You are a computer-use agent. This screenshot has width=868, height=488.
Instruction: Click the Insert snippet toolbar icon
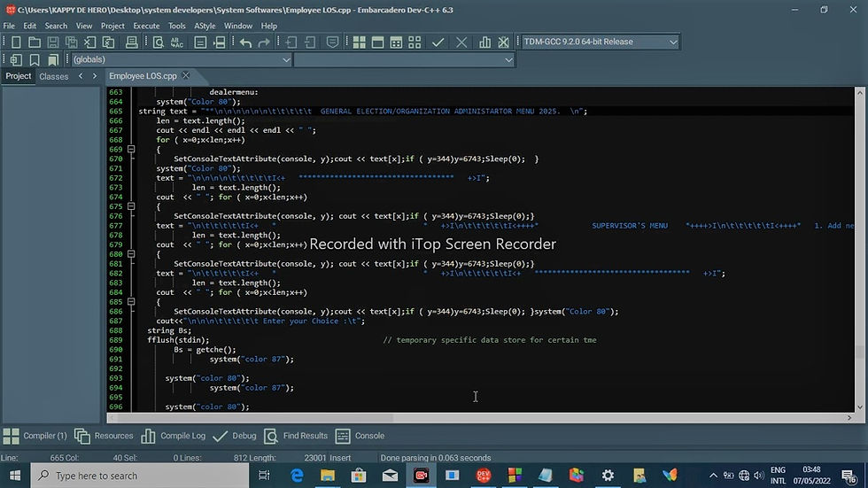(16, 59)
